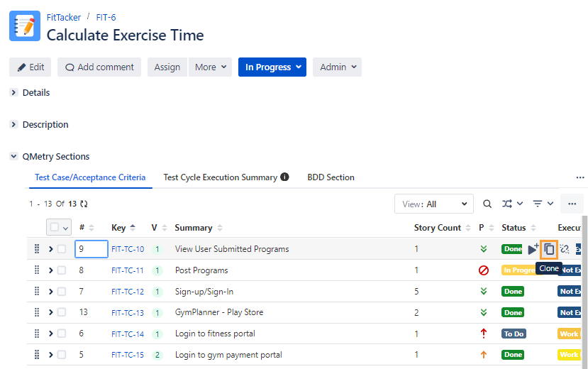Click the Clone icon in FIT-TC-10 row
Viewport: 588px width, 369px height.
click(x=549, y=249)
